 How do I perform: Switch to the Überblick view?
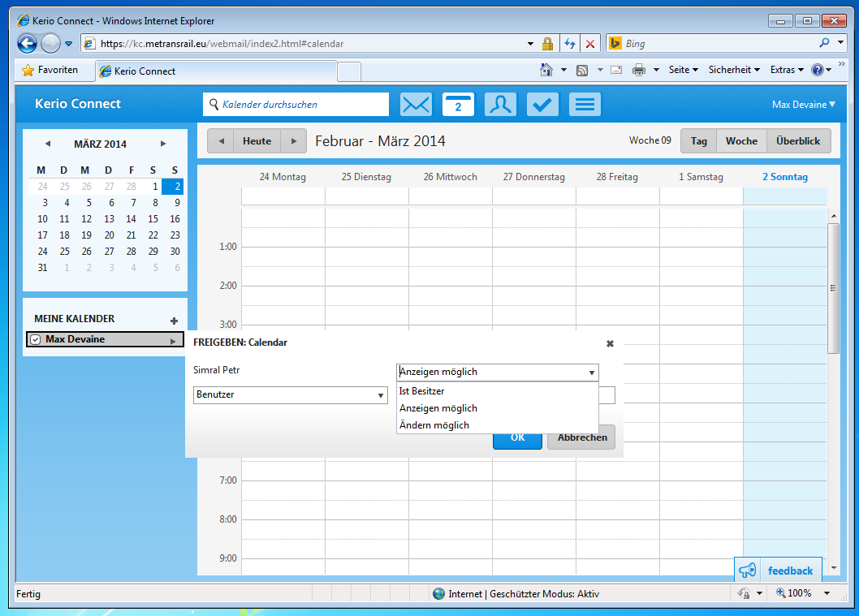798,141
